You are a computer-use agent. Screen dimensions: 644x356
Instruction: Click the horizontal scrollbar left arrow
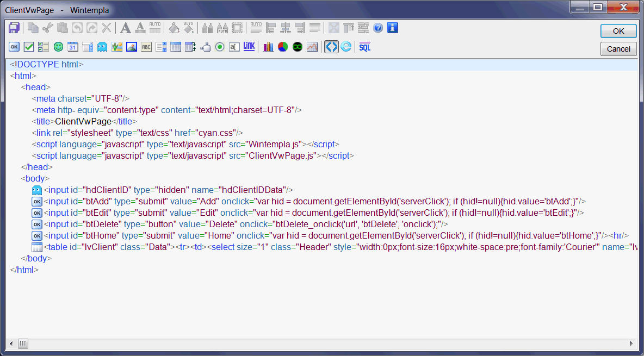[11, 343]
